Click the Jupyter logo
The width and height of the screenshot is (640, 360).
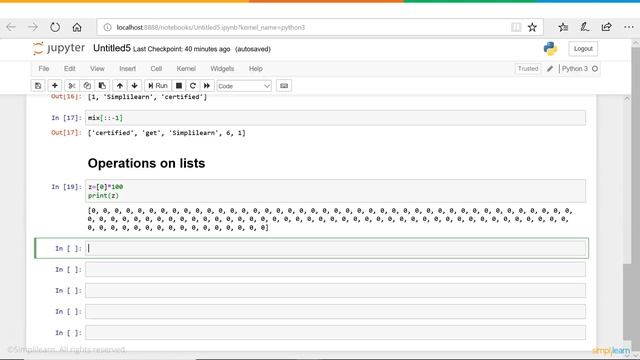coord(59,48)
